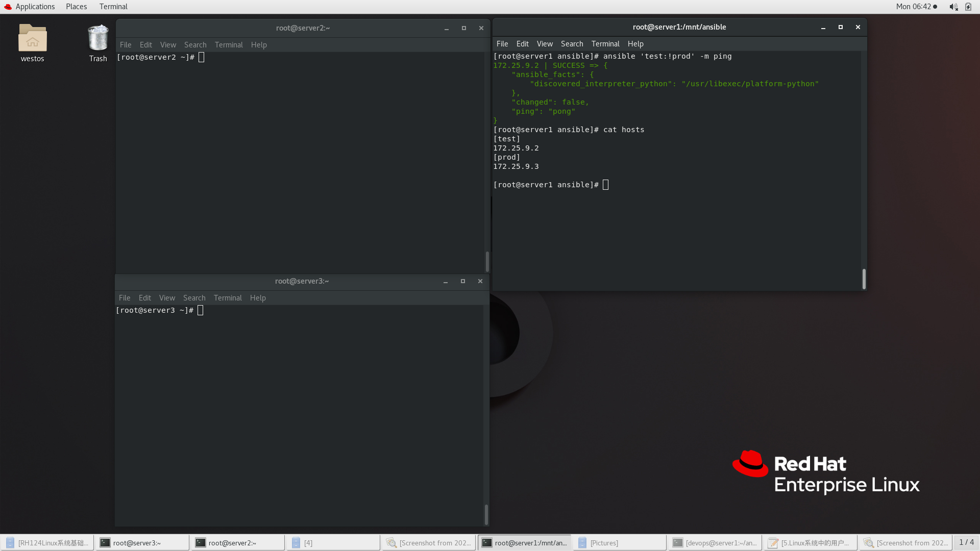Open Terminal menu in server3 terminal
The width and height of the screenshot is (980, 551).
click(x=228, y=298)
